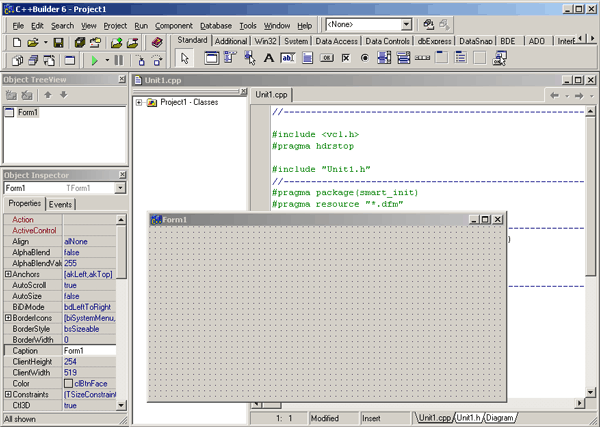
Task: Open the Database menu
Action: pyautogui.click(x=216, y=26)
